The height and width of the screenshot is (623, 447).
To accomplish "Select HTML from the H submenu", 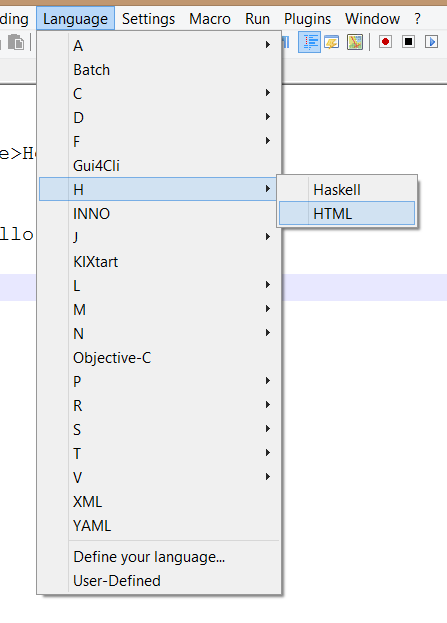I will pyautogui.click(x=347, y=214).
